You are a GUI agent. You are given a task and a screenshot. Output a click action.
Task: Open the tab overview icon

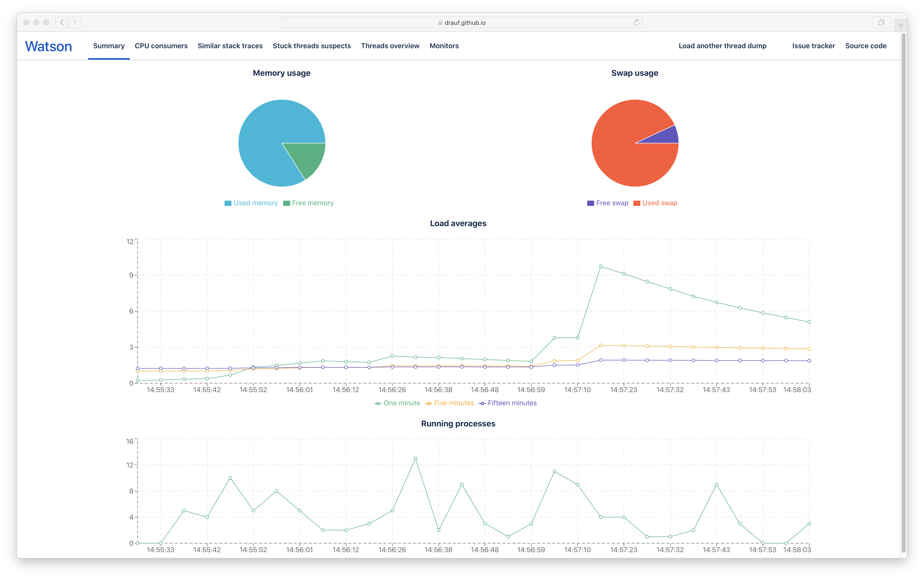tap(881, 23)
